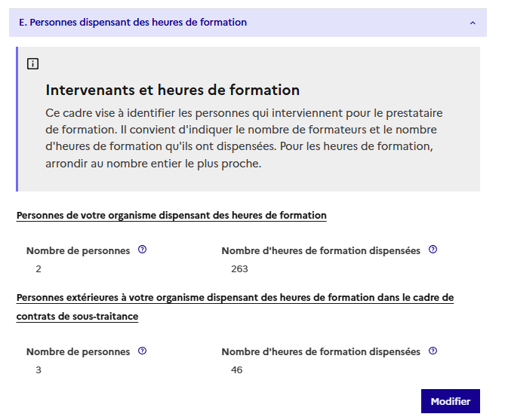This screenshot has width=505, height=420.
Task: Click 'Nombre de personnes' label for internal staff
Action: tap(79, 251)
